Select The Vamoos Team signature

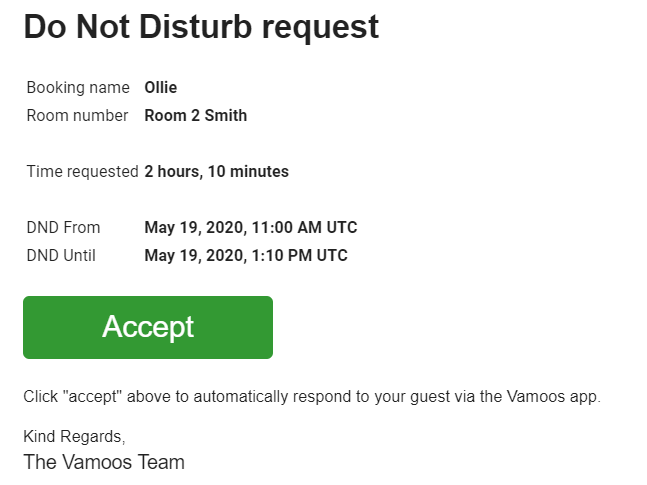point(104,462)
